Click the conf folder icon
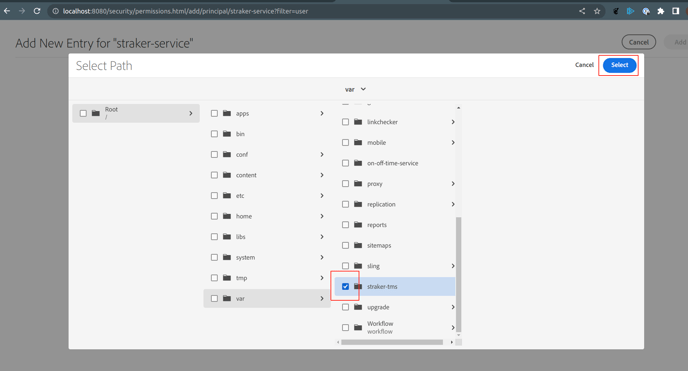 pos(227,154)
